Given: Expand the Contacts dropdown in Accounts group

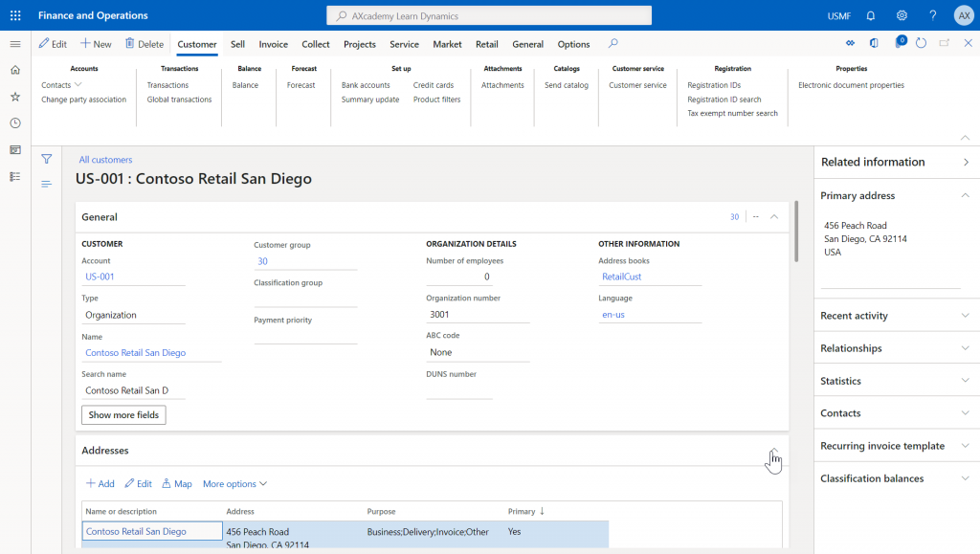Looking at the screenshot, I should coord(61,85).
